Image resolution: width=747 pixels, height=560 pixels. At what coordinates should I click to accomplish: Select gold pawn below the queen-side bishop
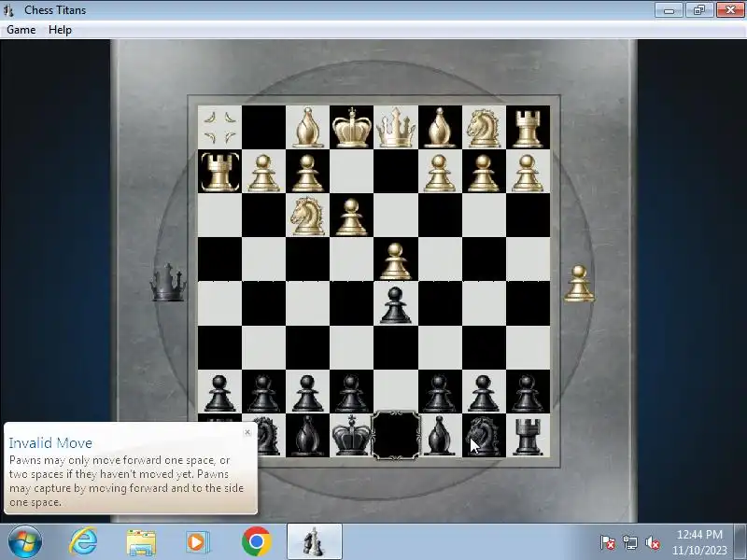click(x=439, y=173)
